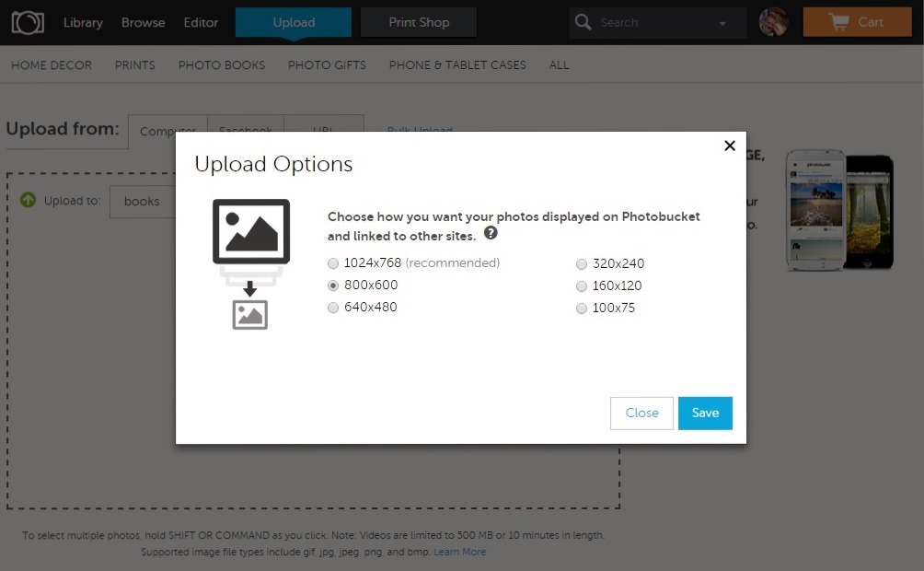Select the 640x480 size option
This screenshot has height=571, width=924.
pos(333,309)
